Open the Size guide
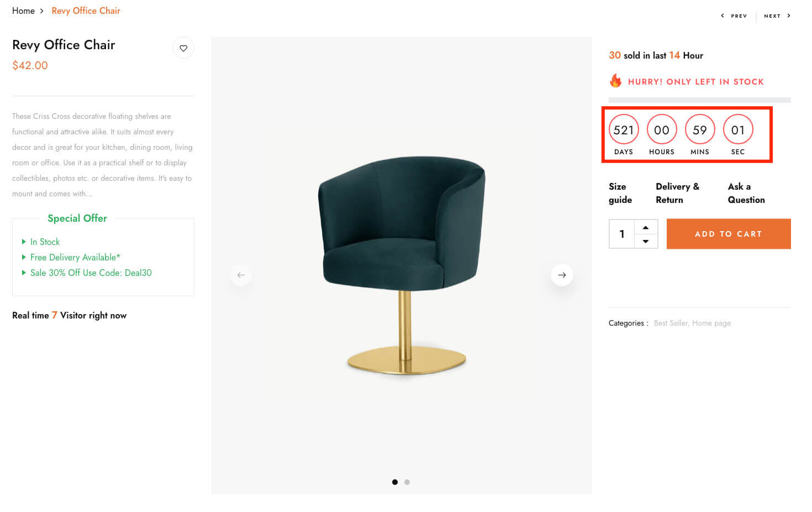The height and width of the screenshot is (512, 812). (x=620, y=193)
